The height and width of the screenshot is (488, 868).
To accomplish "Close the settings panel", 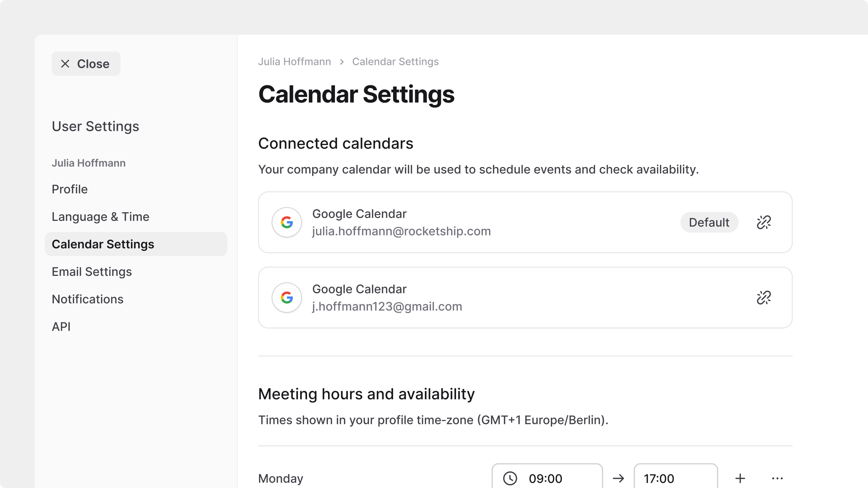I will coord(86,64).
